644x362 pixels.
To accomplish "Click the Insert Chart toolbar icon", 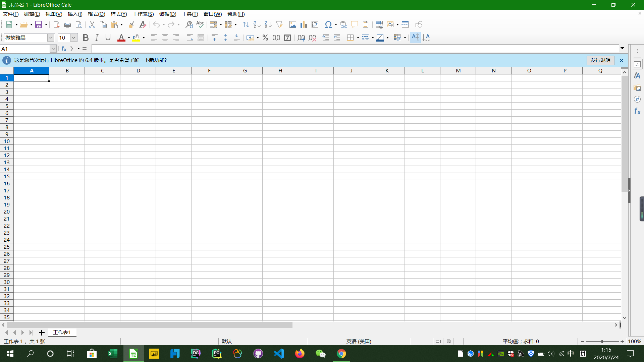I will [304, 24].
